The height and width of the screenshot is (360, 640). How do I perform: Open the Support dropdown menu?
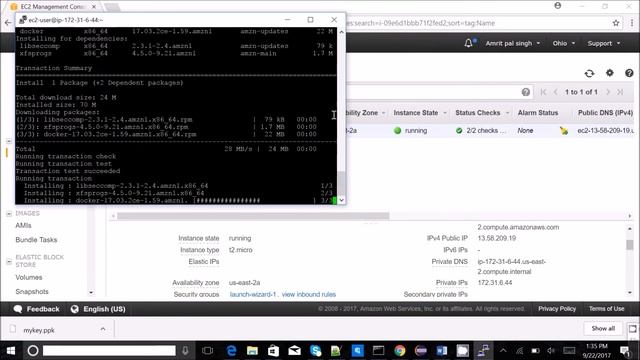click(604, 43)
